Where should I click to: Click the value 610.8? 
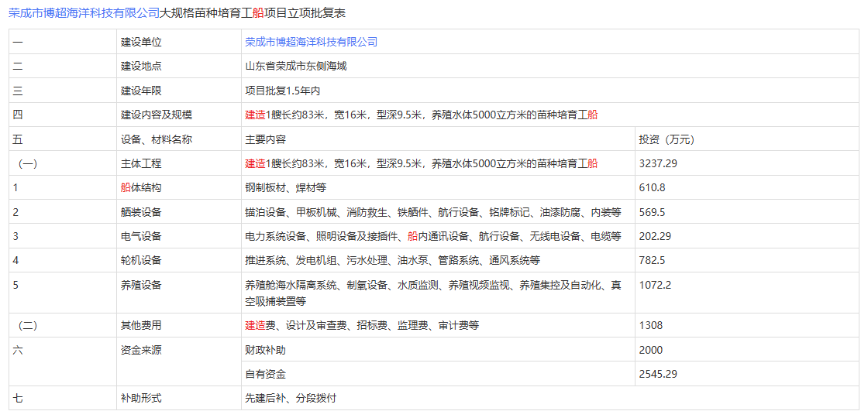pyautogui.click(x=652, y=188)
